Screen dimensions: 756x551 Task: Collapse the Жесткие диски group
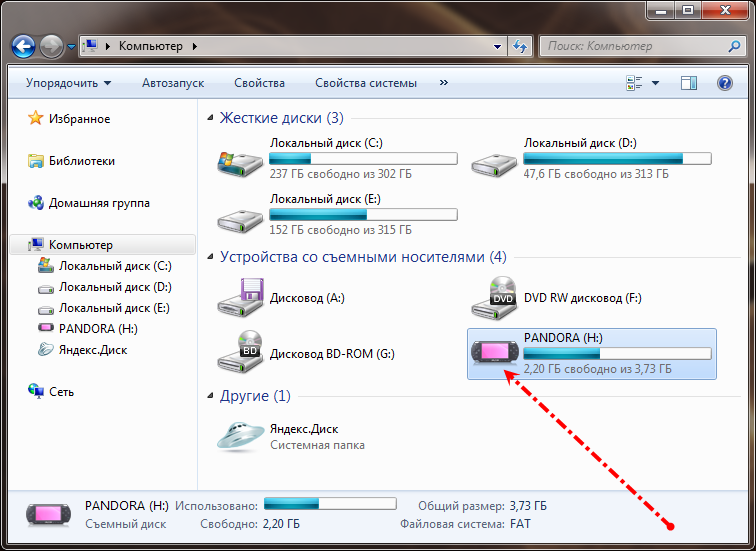pos(210,118)
